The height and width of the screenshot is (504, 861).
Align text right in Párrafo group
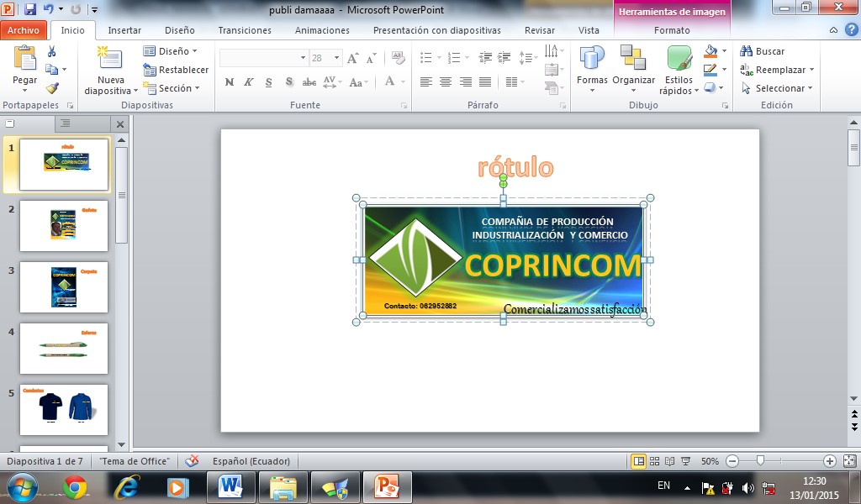(x=466, y=82)
